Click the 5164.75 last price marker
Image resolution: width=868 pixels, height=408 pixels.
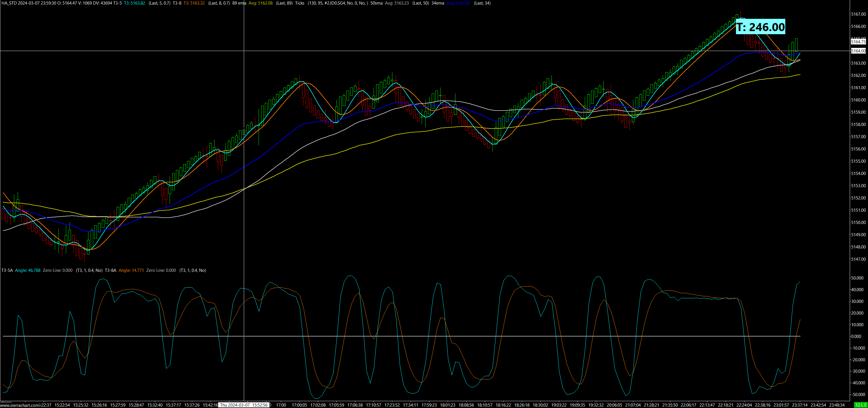tap(858, 42)
